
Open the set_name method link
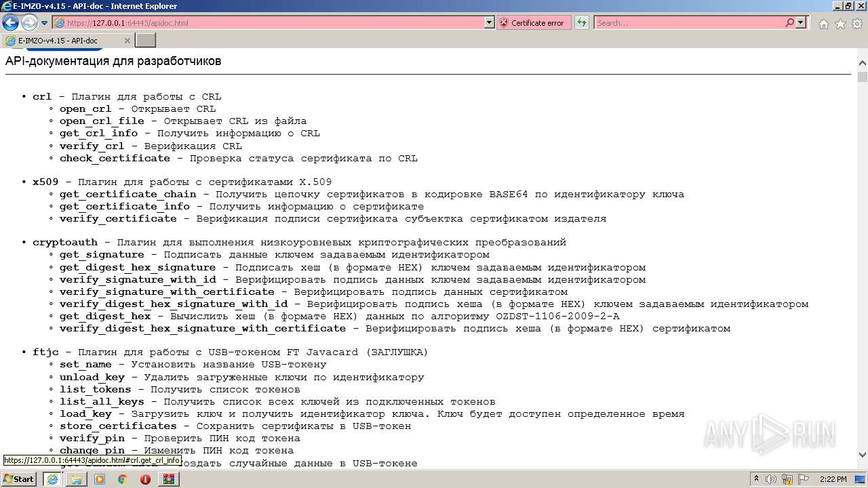(x=85, y=365)
